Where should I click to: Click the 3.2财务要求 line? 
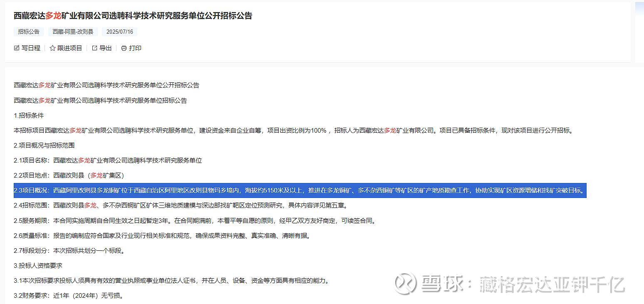click(x=69, y=296)
